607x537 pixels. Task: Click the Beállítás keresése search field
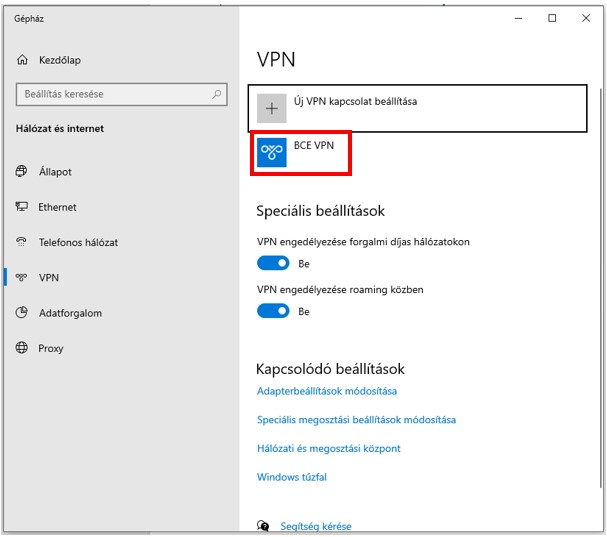click(x=122, y=94)
